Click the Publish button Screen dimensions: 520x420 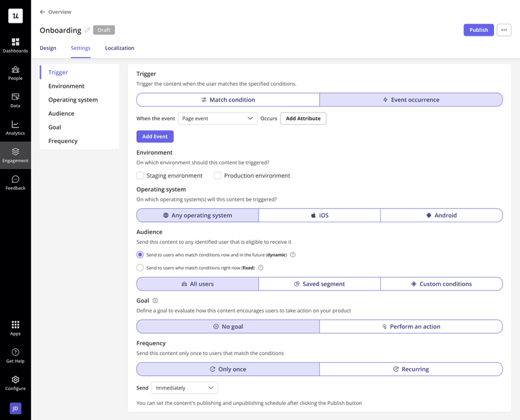point(478,30)
